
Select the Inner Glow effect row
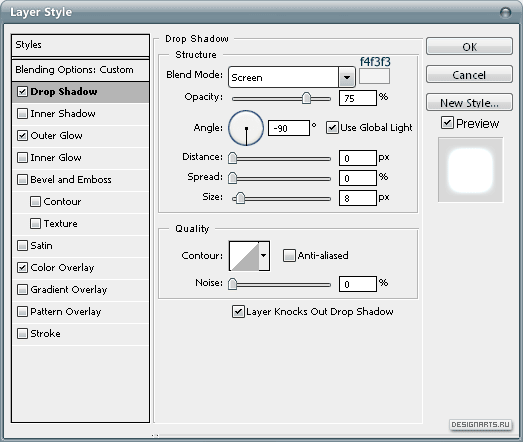tap(80, 158)
